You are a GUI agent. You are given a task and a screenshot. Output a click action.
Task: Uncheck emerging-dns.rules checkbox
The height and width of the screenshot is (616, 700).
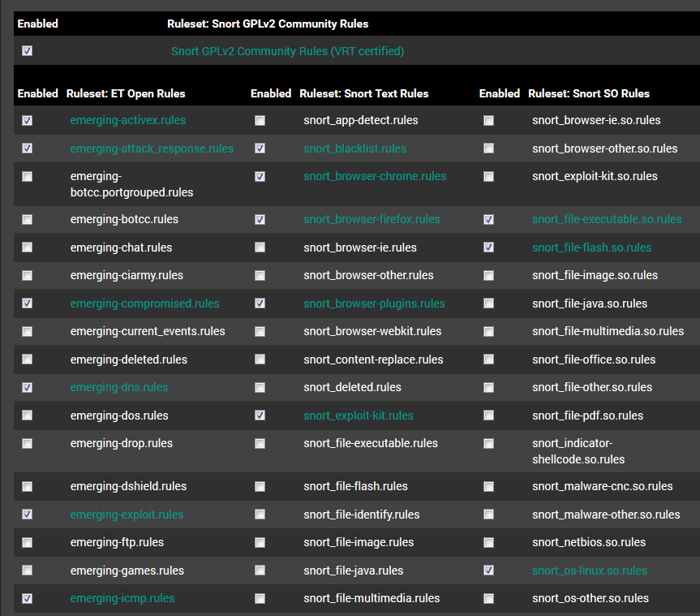(x=28, y=387)
